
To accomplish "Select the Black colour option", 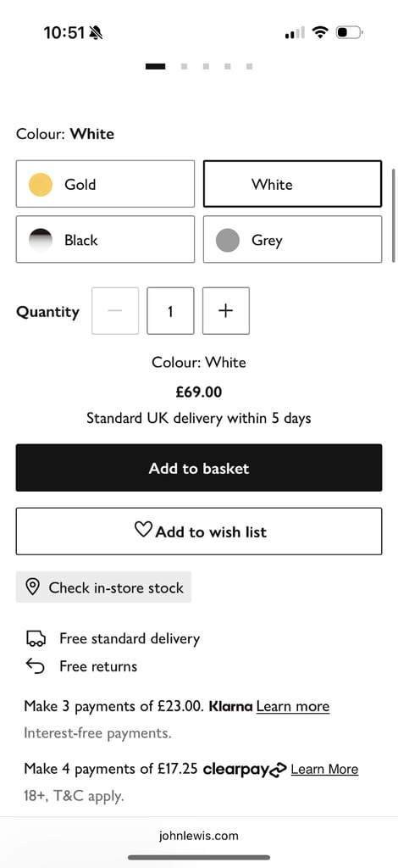I will pos(105,239).
